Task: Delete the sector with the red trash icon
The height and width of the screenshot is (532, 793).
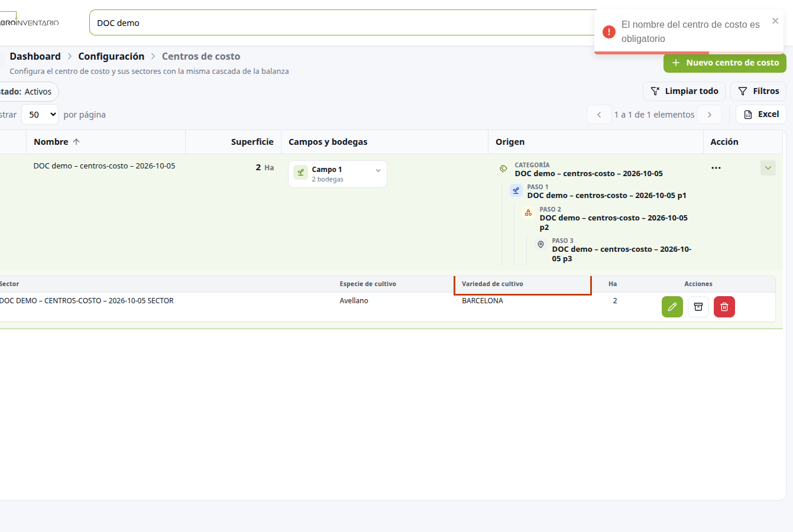Action: click(x=724, y=307)
